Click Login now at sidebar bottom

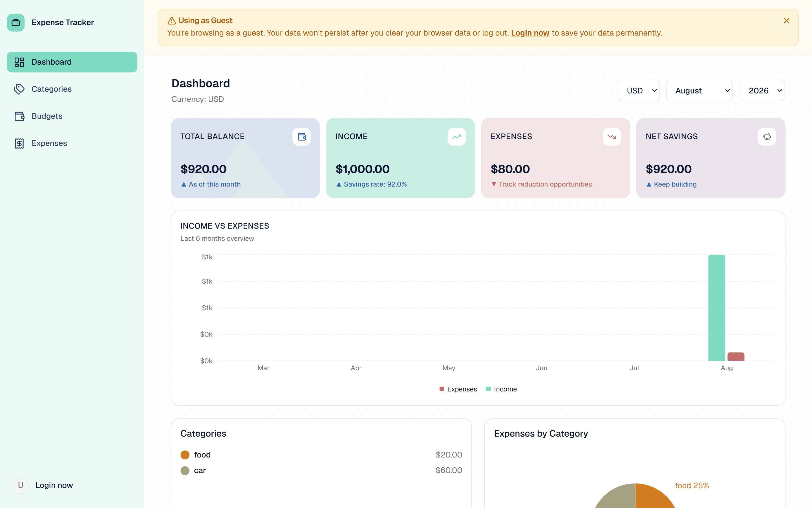(x=54, y=485)
